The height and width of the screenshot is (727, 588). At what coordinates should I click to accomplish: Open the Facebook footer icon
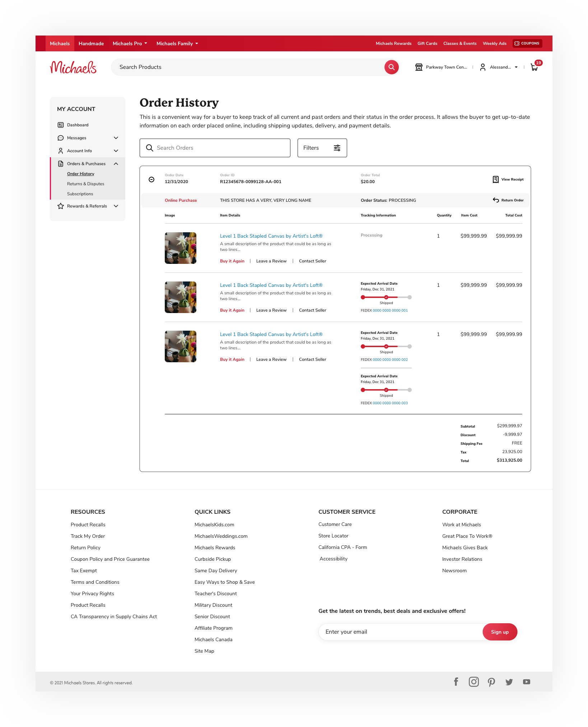pyautogui.click(x=456, y=682)
